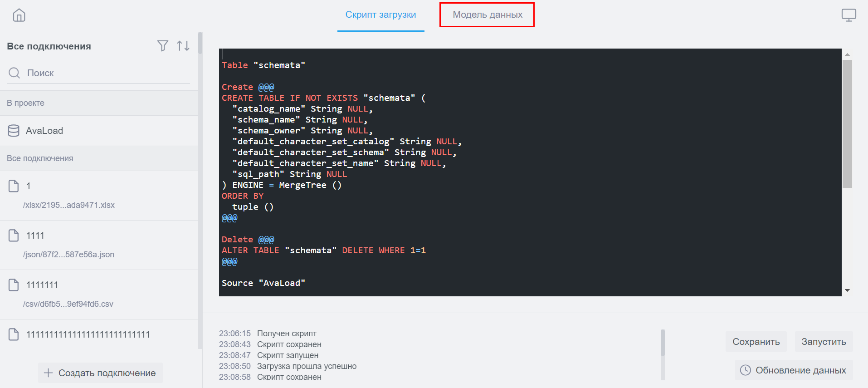Click the file icon for connection 1111
This screenshot has width=868, height=388.
(x=14, y=236)
